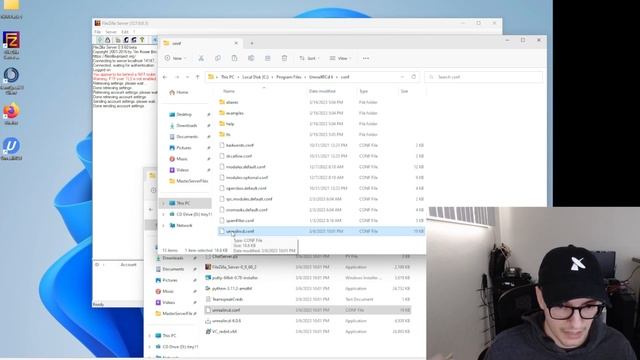Open the Firefox desktop shortcut

(11, 111)
